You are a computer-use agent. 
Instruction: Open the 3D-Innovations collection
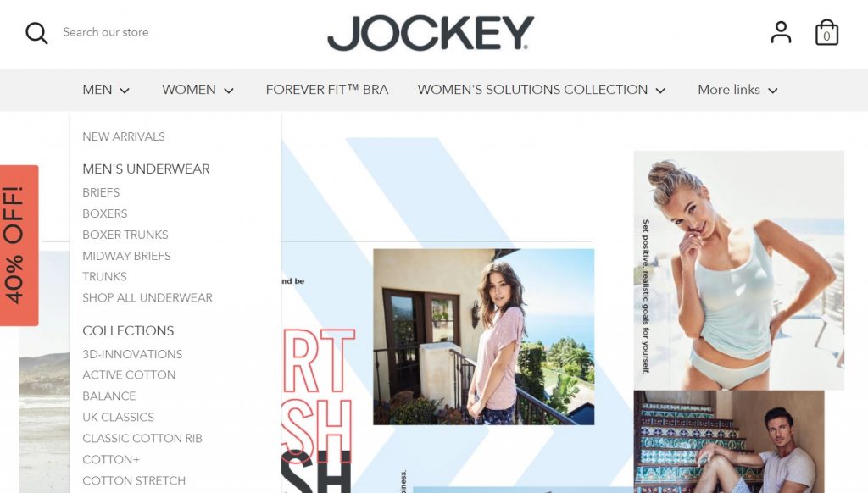tap(132, 354)
